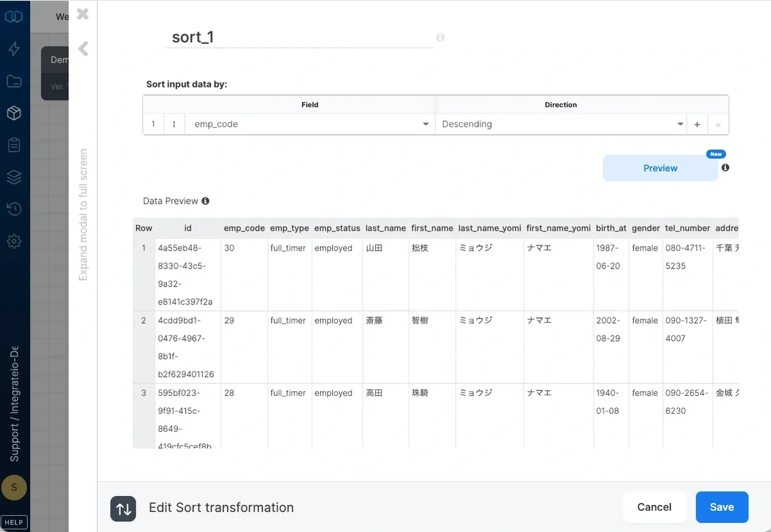This screenshot has height=532, width=771.
Task: Click the emp_code column header in the preview
Action: tap(244, 228)
